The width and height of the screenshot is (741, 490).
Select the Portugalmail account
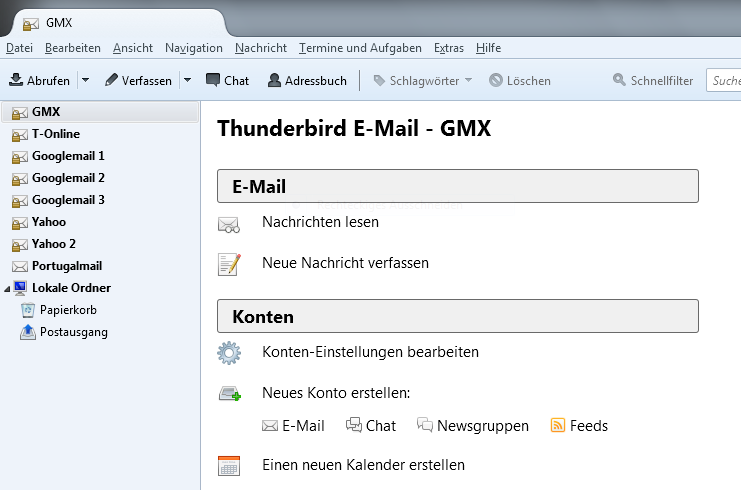pos(100,266)
